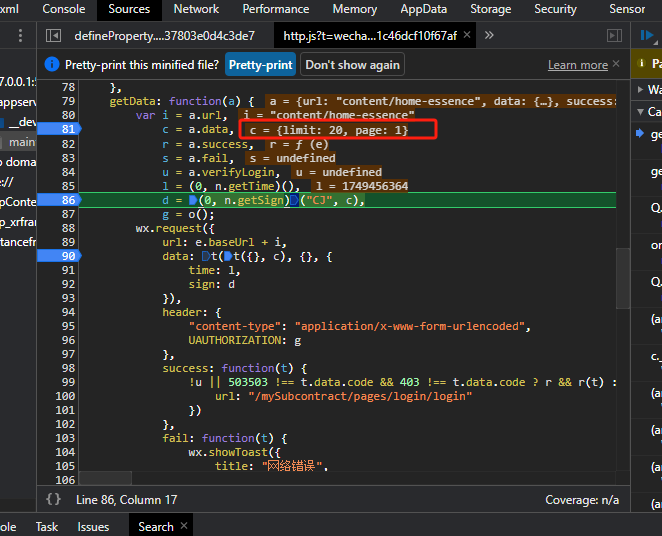Set breakpoint on line 79 number
The width and height of the screenshot is (662, 536).
(68, 101)
